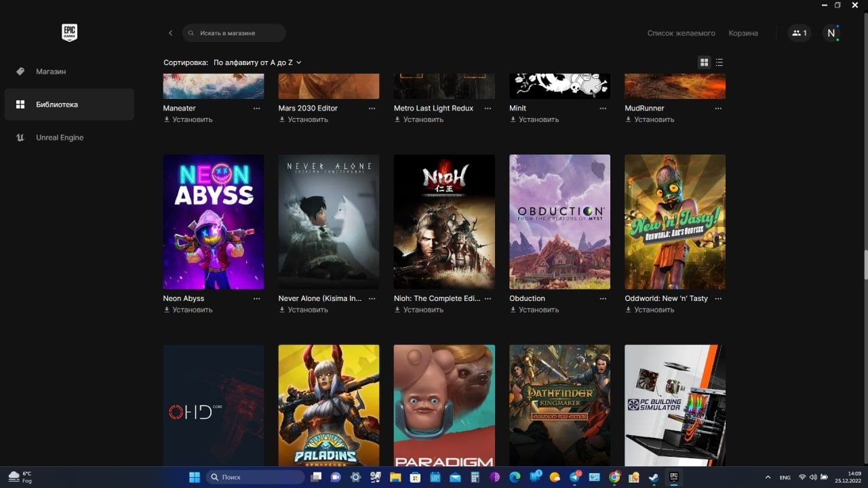Open the N profile avatar menu

pos(831,33)
